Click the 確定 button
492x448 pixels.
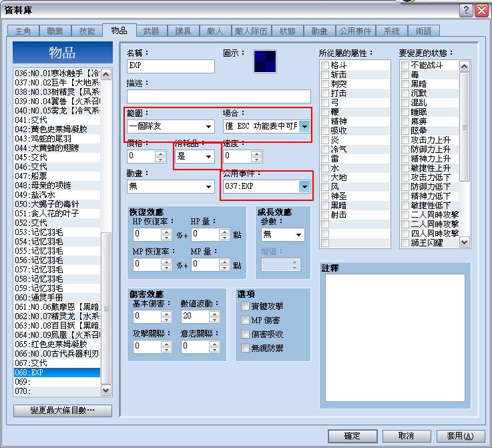pyautogui.click(x=352, y=436)
